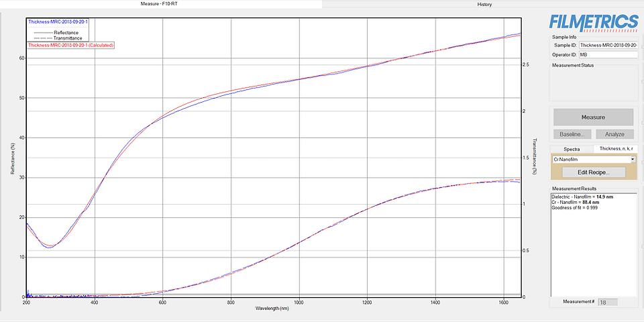Screen dimensions: 644x322
Task: Select the Thickness, n, k, r tab
Action: (x=614, y=148)
